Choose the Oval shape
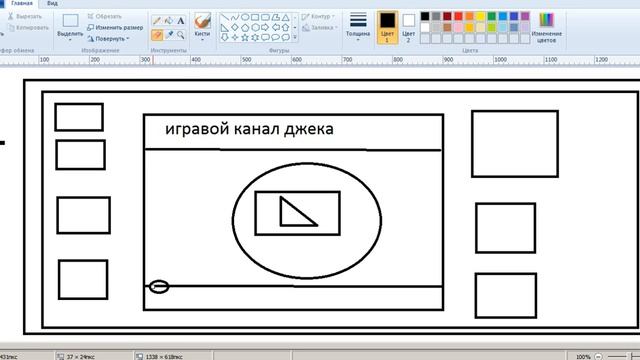 point(245,17)
